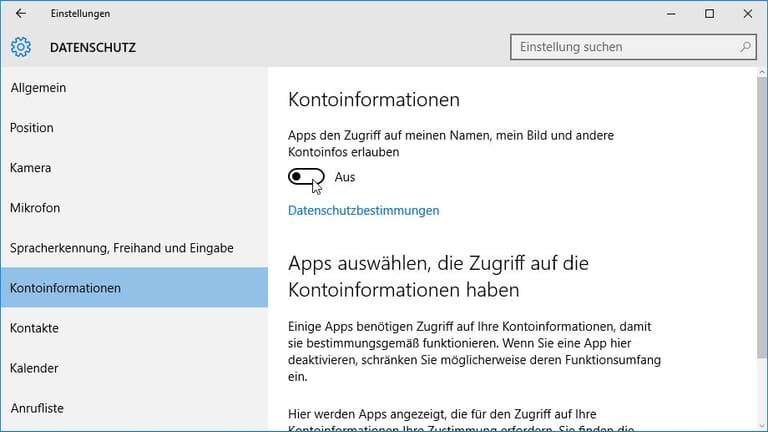Click the Einstellungen window title text
This screenshot has width=768, height=432.
(80, 14)
